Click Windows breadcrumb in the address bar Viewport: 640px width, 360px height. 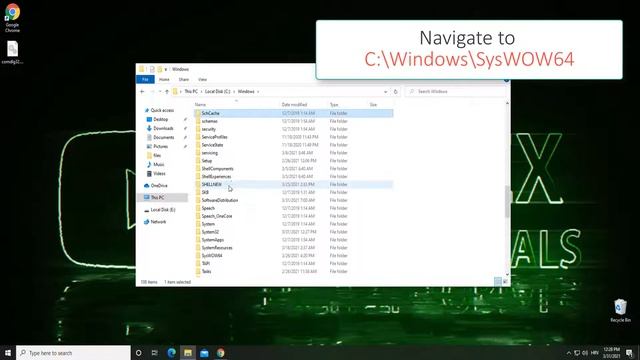tap(246, 91)
